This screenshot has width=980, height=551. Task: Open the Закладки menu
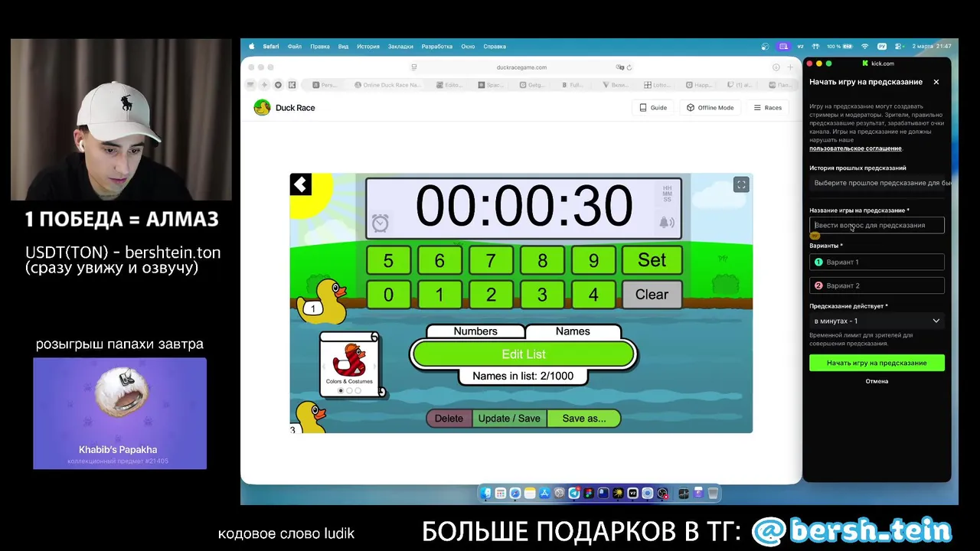pos(400,46)
